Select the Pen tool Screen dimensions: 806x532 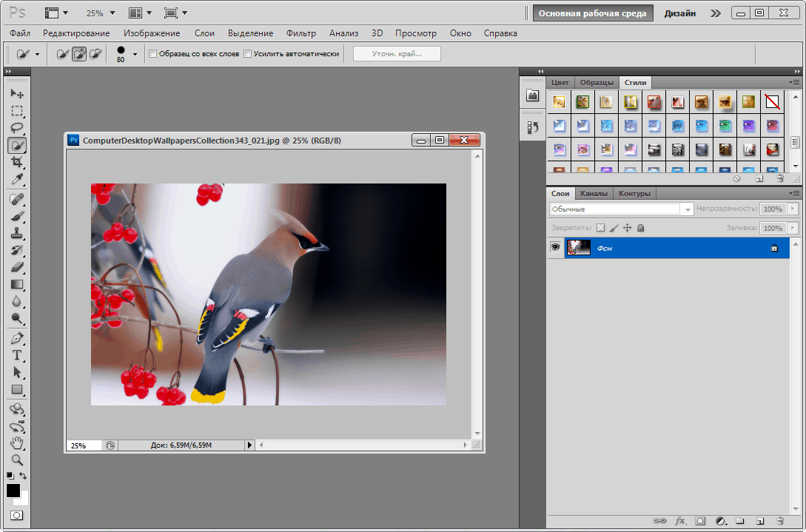pos(17,339)
